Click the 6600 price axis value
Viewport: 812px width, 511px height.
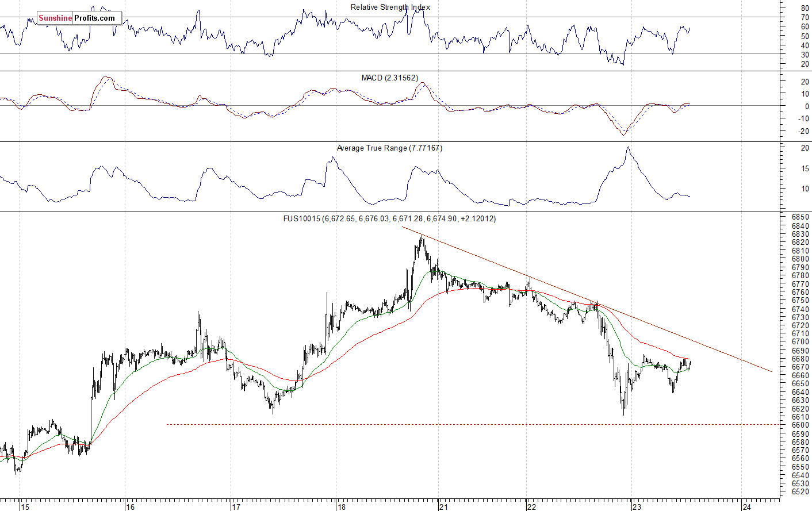pos(800,425)
